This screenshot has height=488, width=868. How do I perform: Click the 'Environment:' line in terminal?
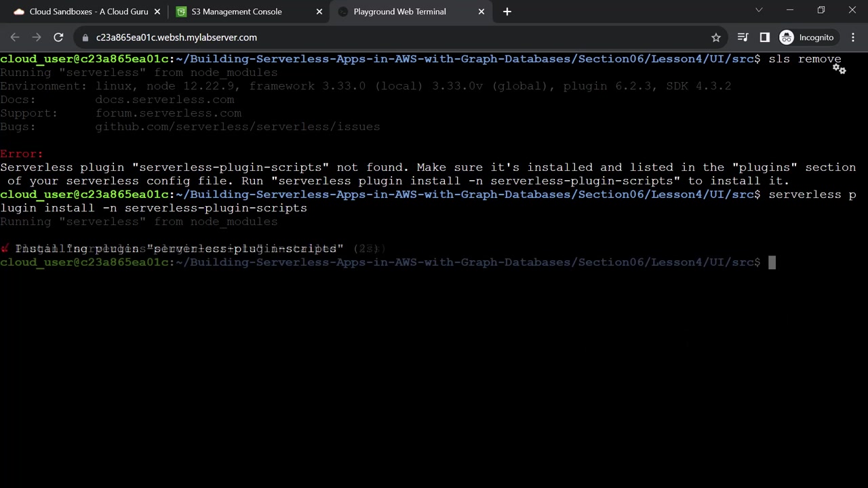pyautogui.click(x=366, y=86)
